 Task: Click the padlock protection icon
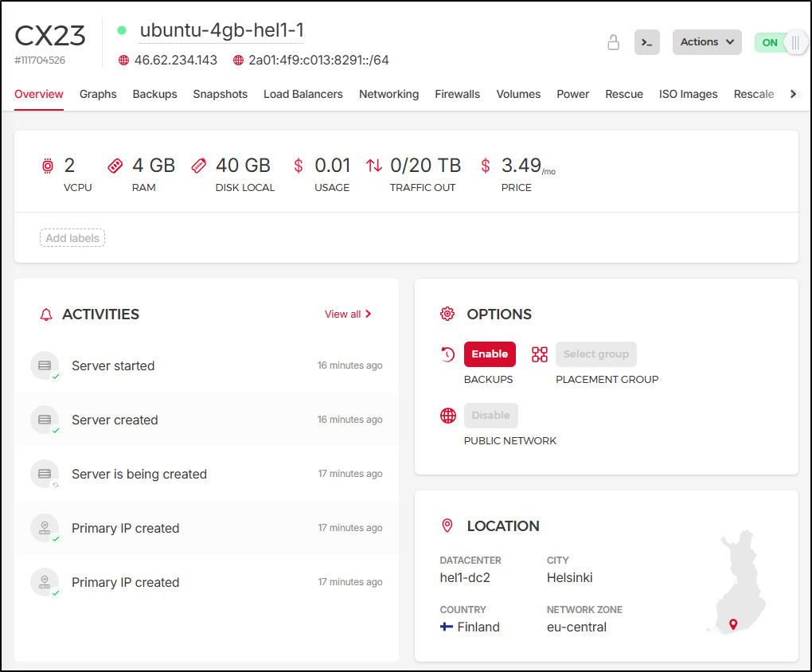613,42
